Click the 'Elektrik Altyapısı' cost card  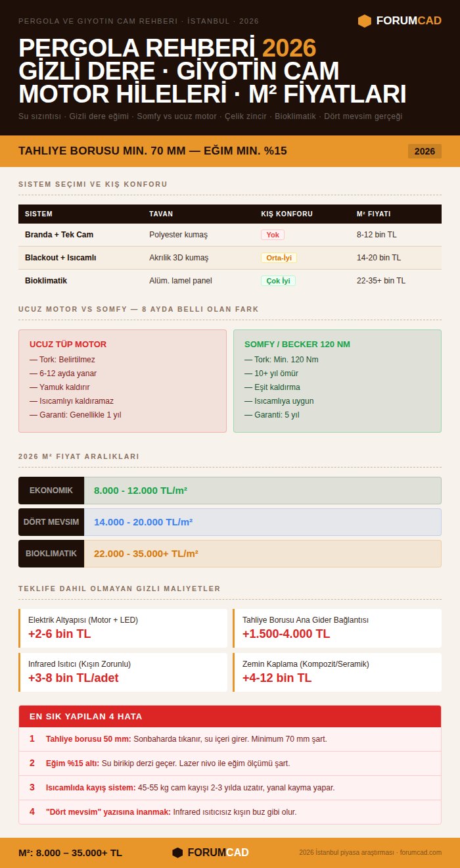tap(123, 628)
